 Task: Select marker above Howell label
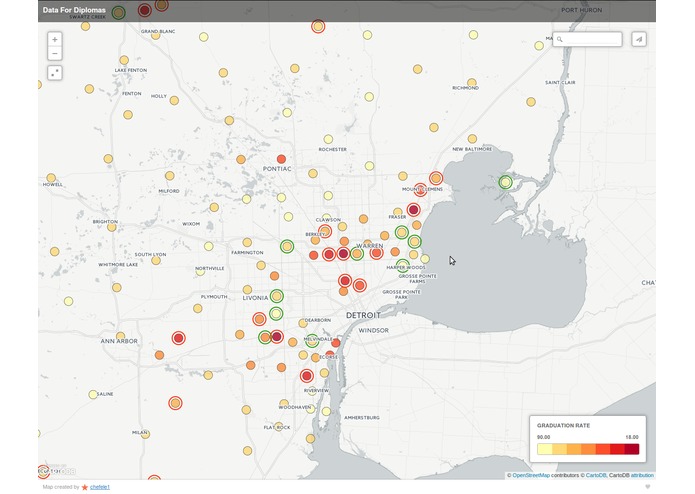point(51,178)
